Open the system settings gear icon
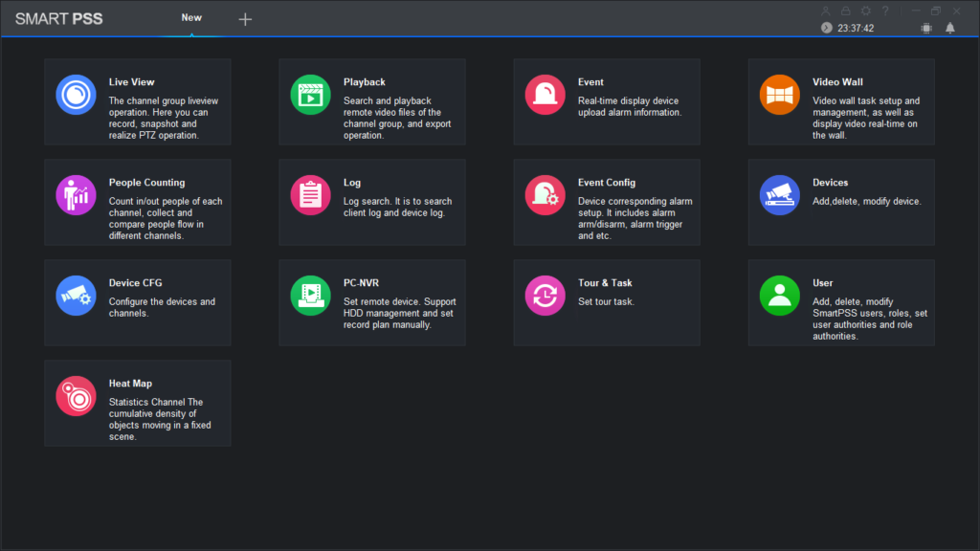This screenshot has height=551, width=980. [864, 11]
